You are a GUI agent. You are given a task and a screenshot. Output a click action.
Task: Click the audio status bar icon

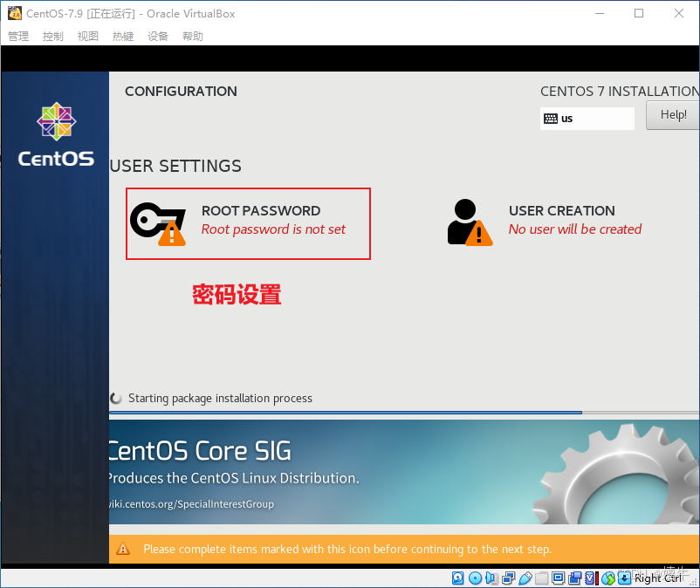click(491, 578)
